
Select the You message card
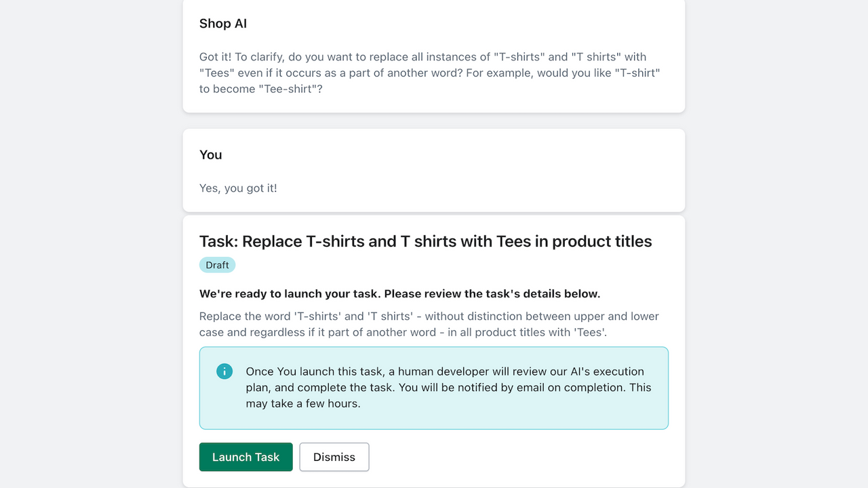point(433,170)
